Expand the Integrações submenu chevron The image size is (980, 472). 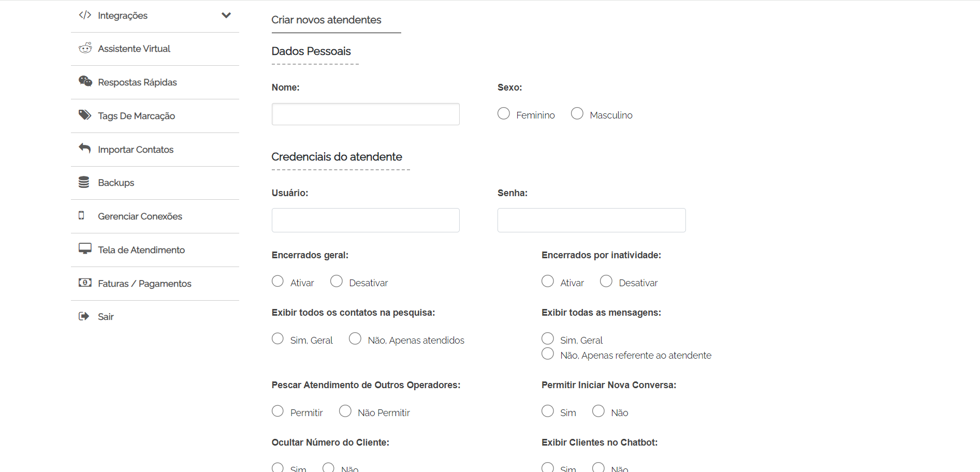point(226,15)
